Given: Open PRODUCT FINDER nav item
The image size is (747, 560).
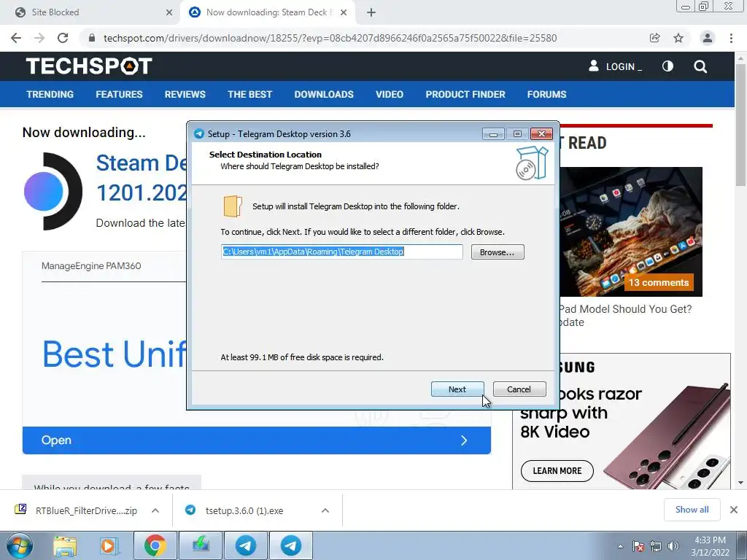Looking at the screenshot, I should tap(465, 94).
